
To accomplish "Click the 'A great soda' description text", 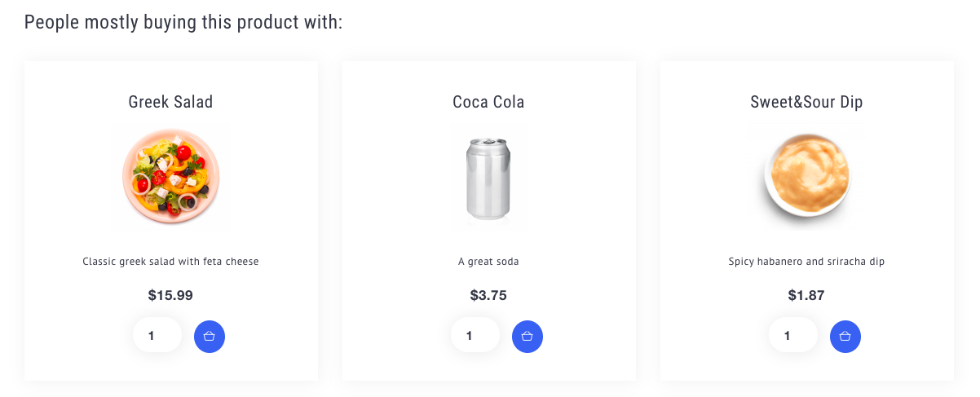I will 488,262.
